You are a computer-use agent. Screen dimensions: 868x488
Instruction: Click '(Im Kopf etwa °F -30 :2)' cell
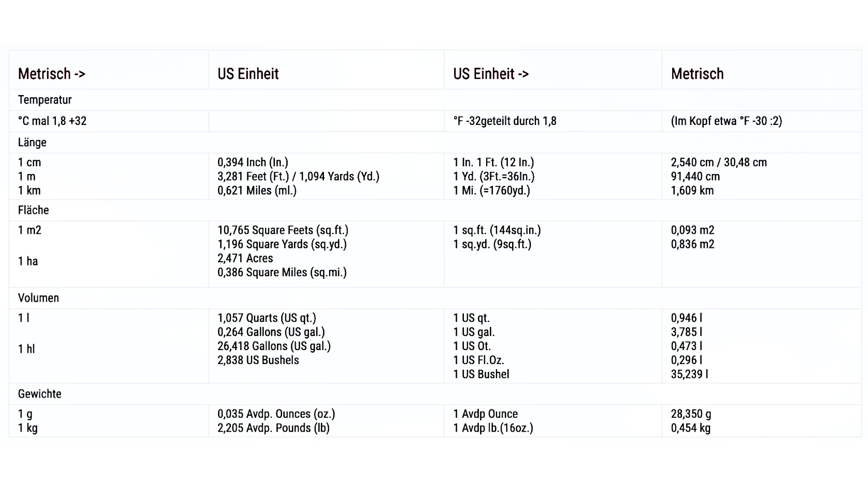(726, 121)
